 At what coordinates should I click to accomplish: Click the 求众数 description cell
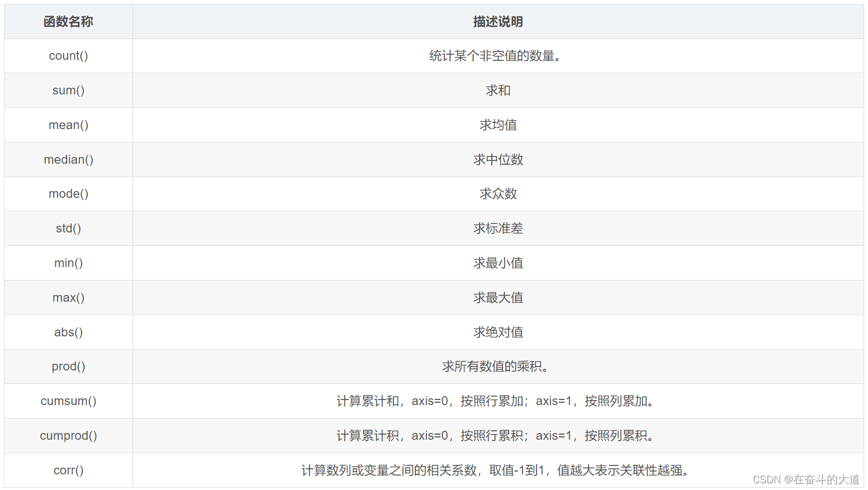click(498, 194)
